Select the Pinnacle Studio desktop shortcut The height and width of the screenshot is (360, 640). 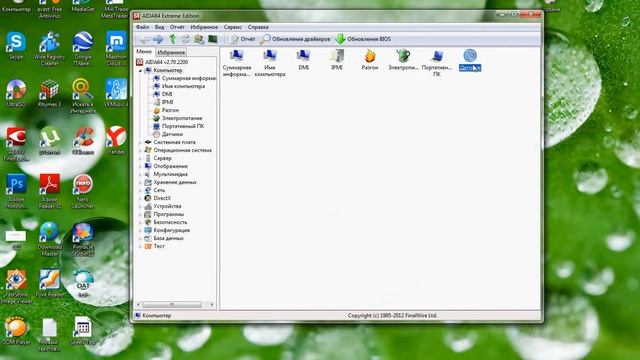pyautogui.click(x=83, y=239)
